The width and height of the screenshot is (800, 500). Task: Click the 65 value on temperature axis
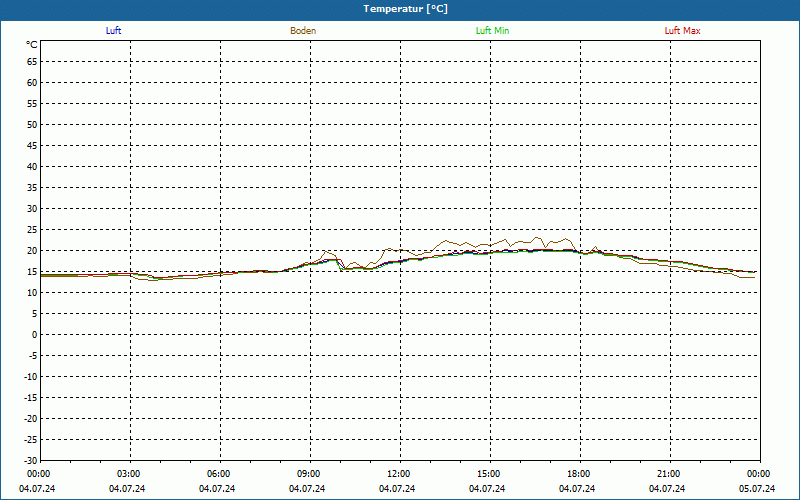pyautogui.click(x=32, y=62)
